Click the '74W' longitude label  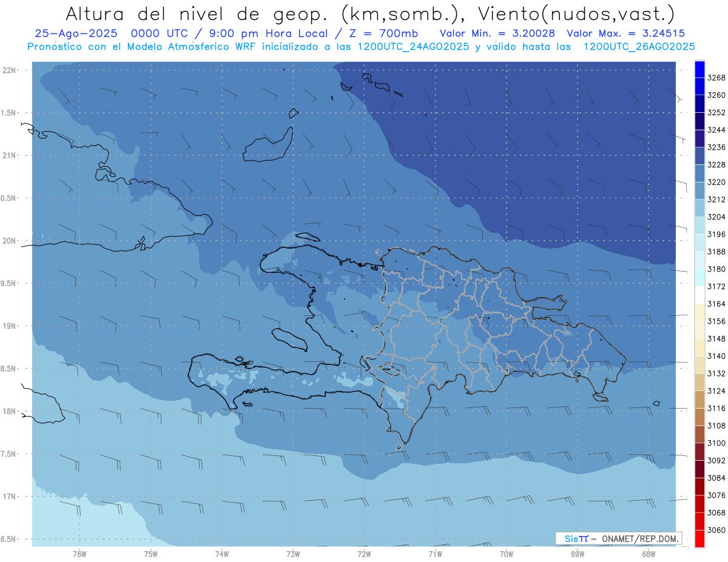tap(222, 553)
